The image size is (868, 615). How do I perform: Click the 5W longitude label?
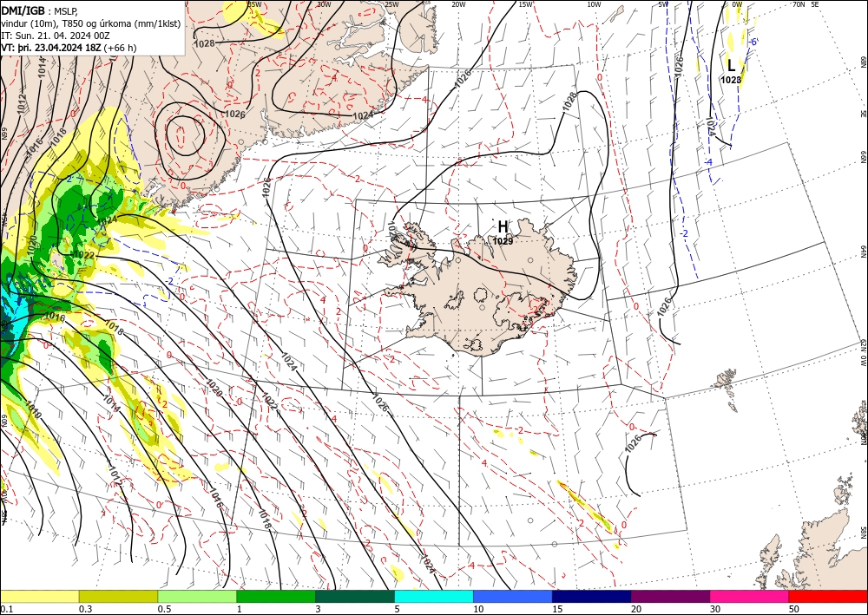pos(664,4)
